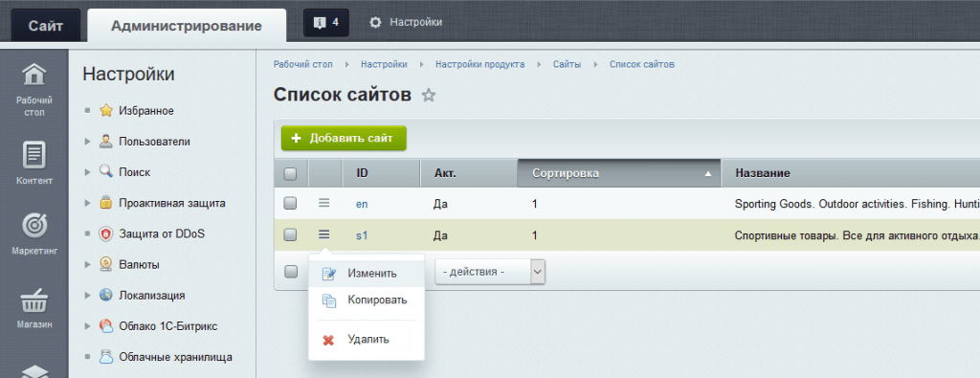Select Избранное in the settings tree
Image resolution: width=980 pixels, height=378 pixels.
coord(146,111)
